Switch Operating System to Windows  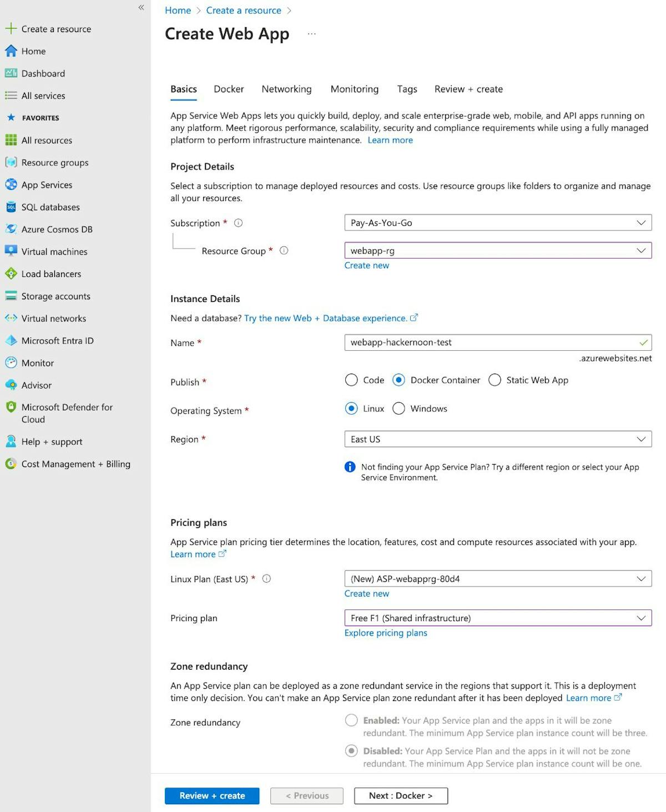[x=398, y=408]
